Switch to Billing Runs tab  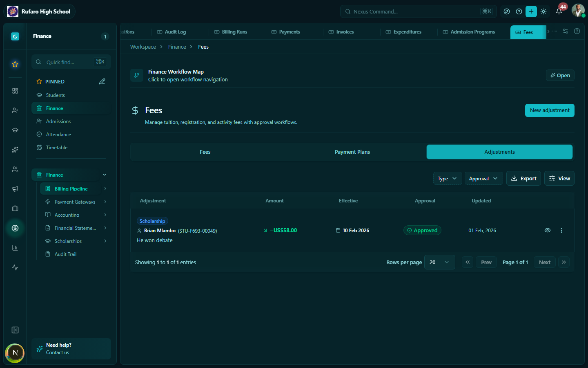(x=231, y=32)
